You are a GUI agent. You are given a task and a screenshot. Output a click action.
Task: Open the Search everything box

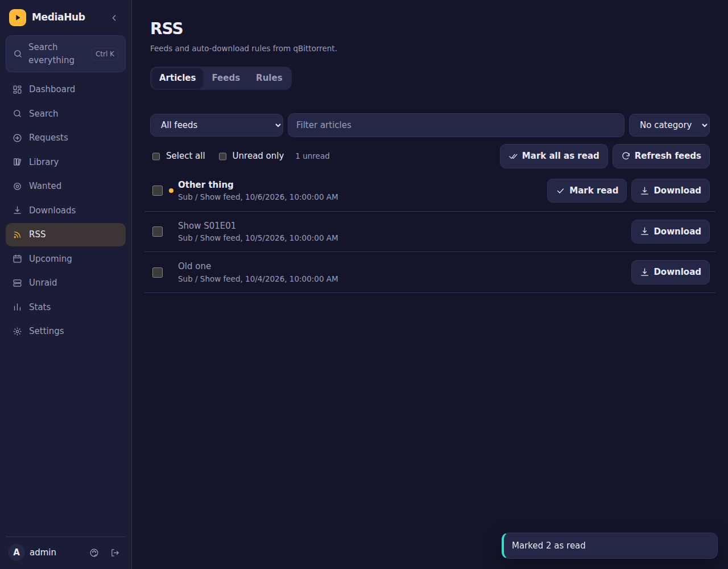pos(65,54)
